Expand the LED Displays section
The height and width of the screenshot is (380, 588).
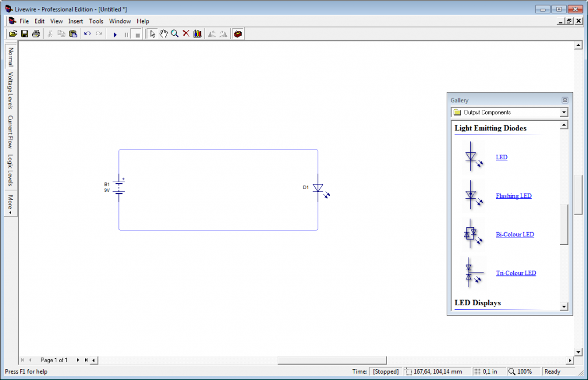click(478, 303)
